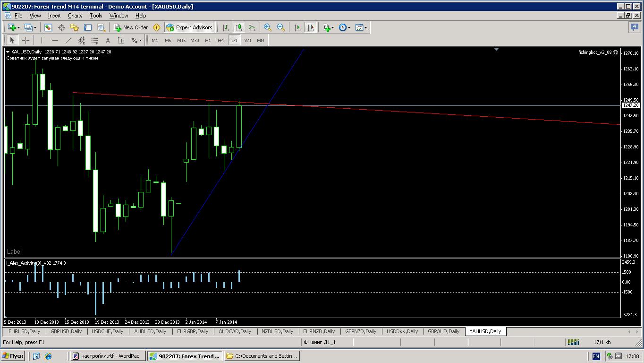Select the Text Label tool
The height and width of the screenshot is (363, 644).
(x=121, y=40)
